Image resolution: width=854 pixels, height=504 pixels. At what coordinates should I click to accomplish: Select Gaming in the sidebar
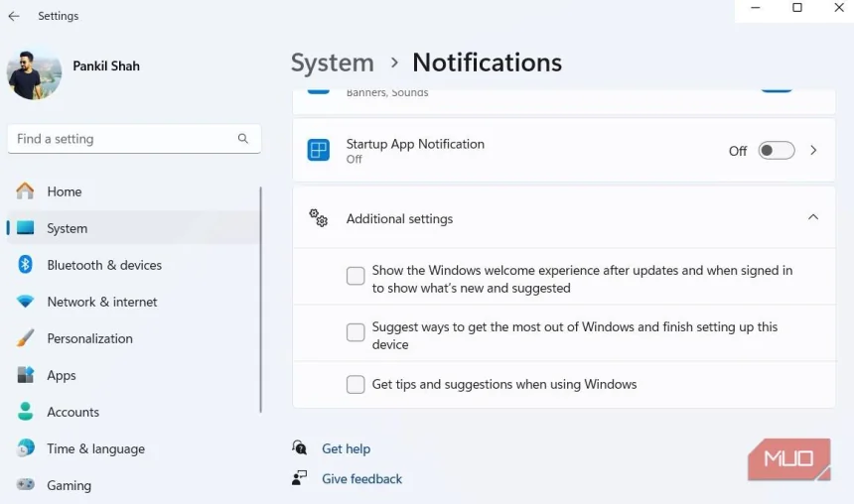69,485
